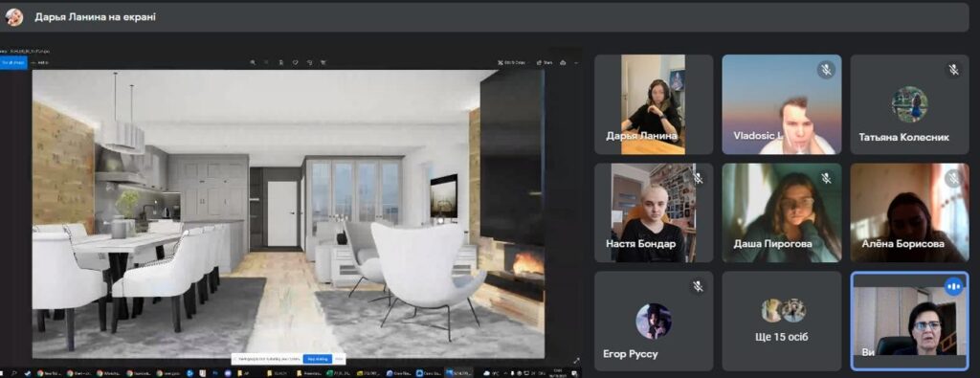Select the crop icon in Photos toolbar

point(323,62)
